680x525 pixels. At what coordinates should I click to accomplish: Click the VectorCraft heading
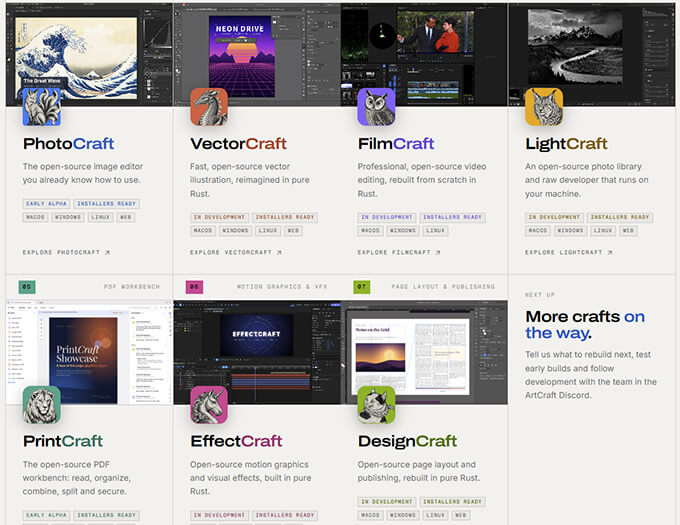tap(239, 143)
